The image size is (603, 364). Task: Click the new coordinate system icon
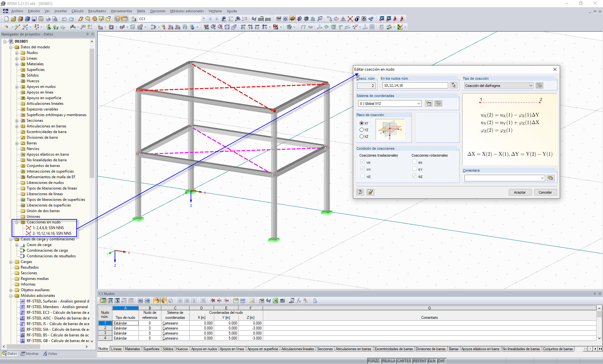(x=428, y=104)
